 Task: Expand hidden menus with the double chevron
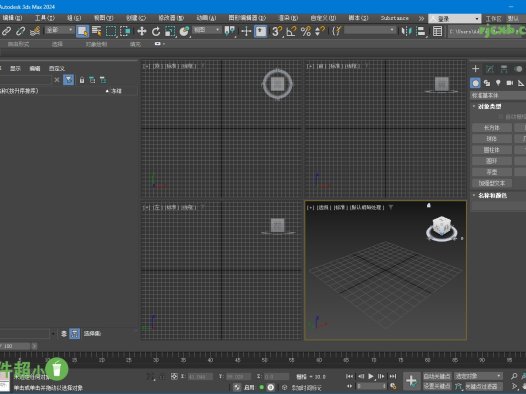click(421, 18)
